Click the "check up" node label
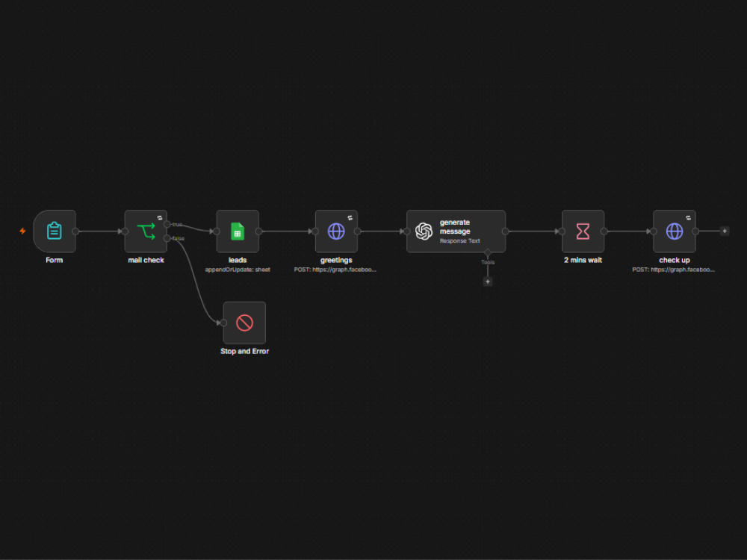The width and height of the screenshot is (747, 560). (674, 260)
